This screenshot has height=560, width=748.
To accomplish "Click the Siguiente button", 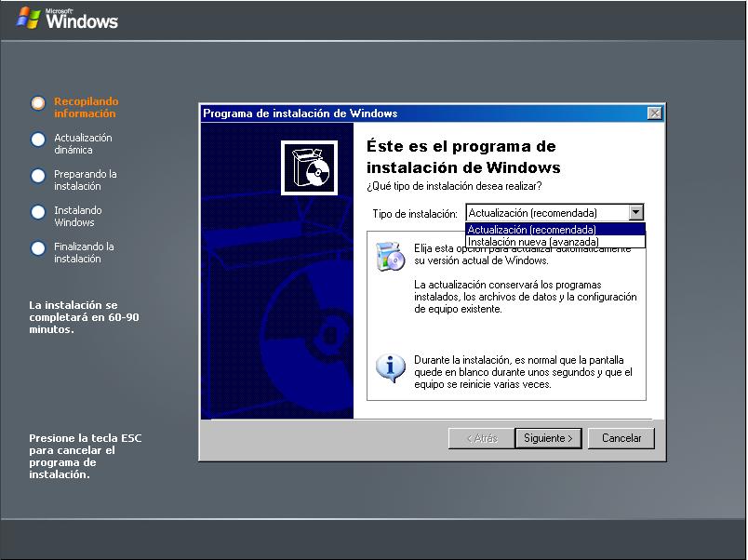I will tap(548, 438).
